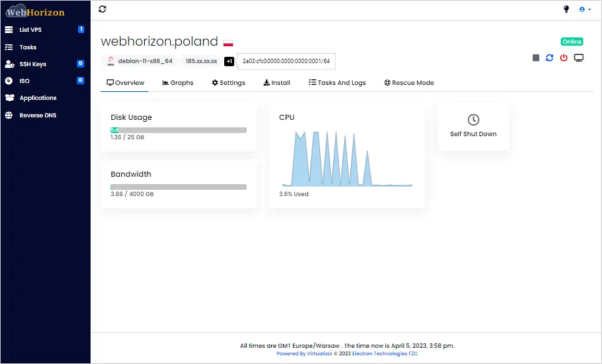Click the List VPS count badge
Viewport: 602px width, 364px height.
coord(81,29)
